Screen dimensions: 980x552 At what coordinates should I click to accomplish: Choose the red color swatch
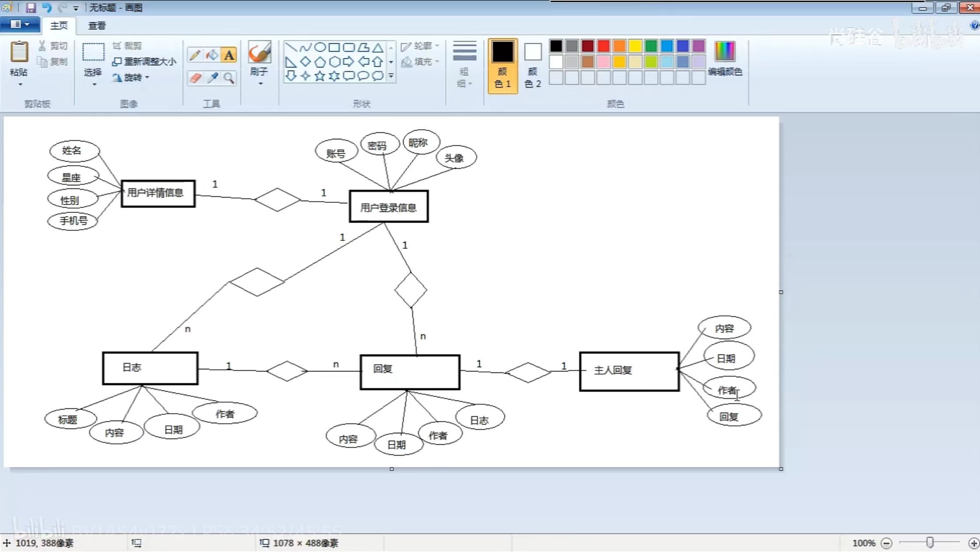pos(603,46)
